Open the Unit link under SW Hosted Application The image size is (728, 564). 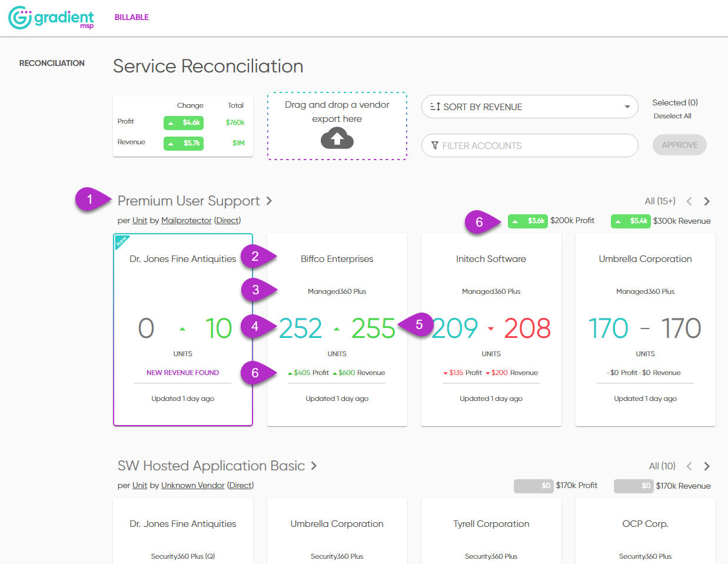(x=139, y=485)
